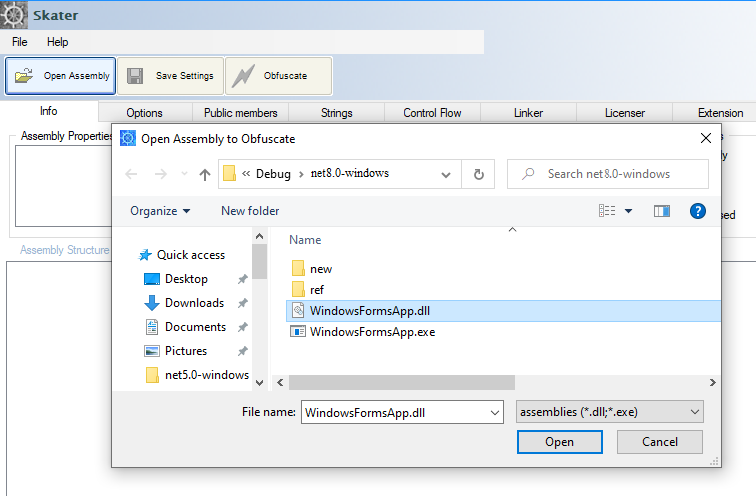The height and width of the screenshot is (496, 756).
Task: Click the Open button
Action: [560, 442]
